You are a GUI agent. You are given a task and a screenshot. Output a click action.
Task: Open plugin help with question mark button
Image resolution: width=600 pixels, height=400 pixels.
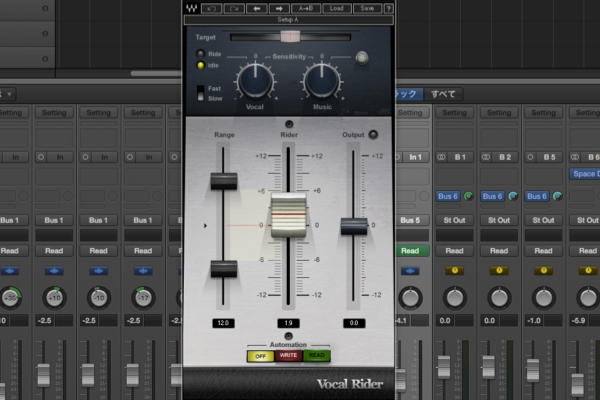point(389,8)
